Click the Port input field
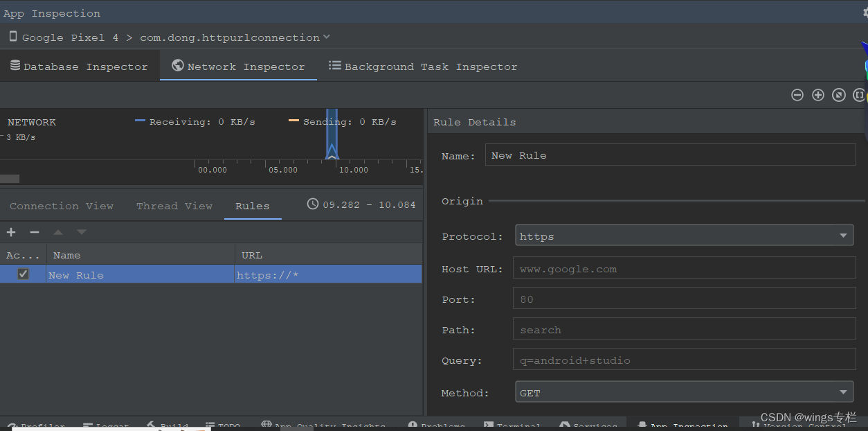868x431 pixels. 685,299
